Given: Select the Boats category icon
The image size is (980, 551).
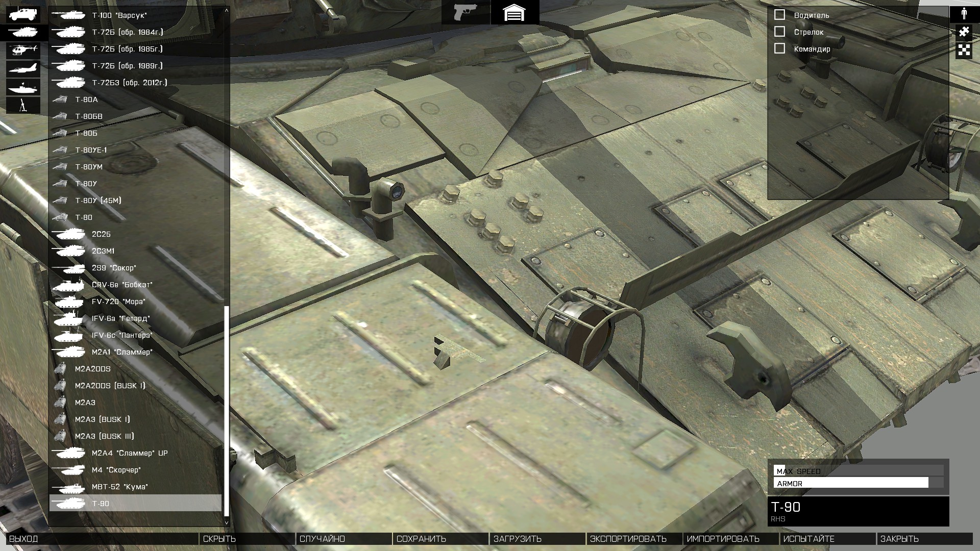Looking at the screenshot, I should click(x=23, y=87).
